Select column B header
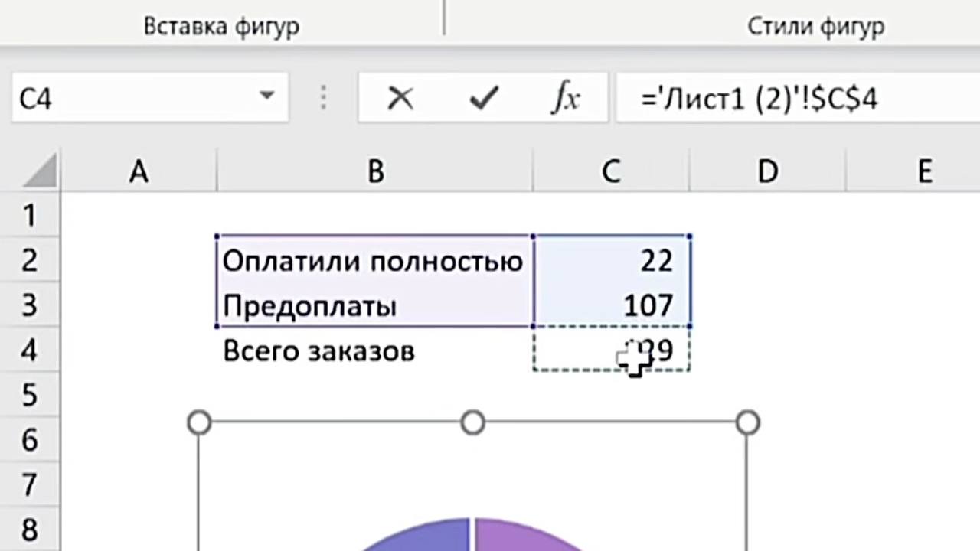The width and height of the screenshot is (980, 551). 375,171
